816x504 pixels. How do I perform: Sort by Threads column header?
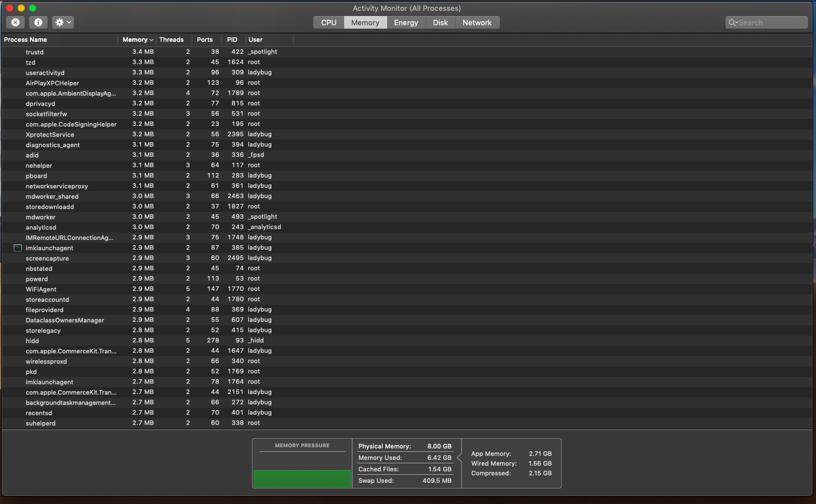pos(174,40)
